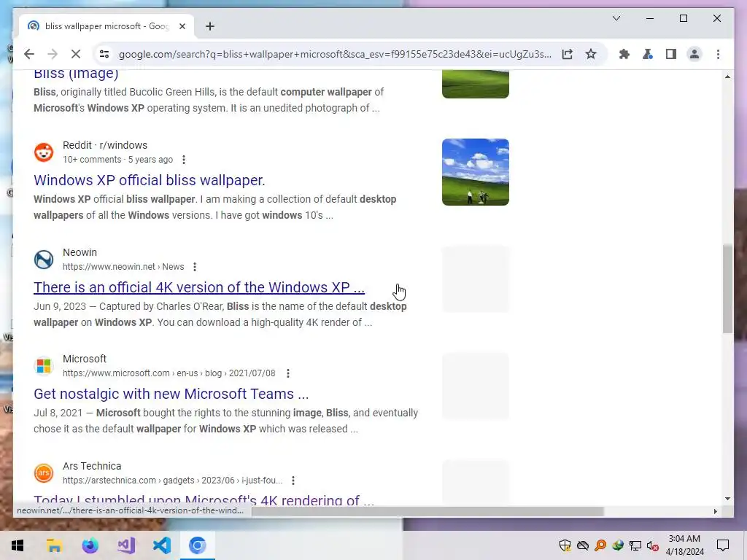Click the horizontal scroll right arrow

click(x=715, y=511)
